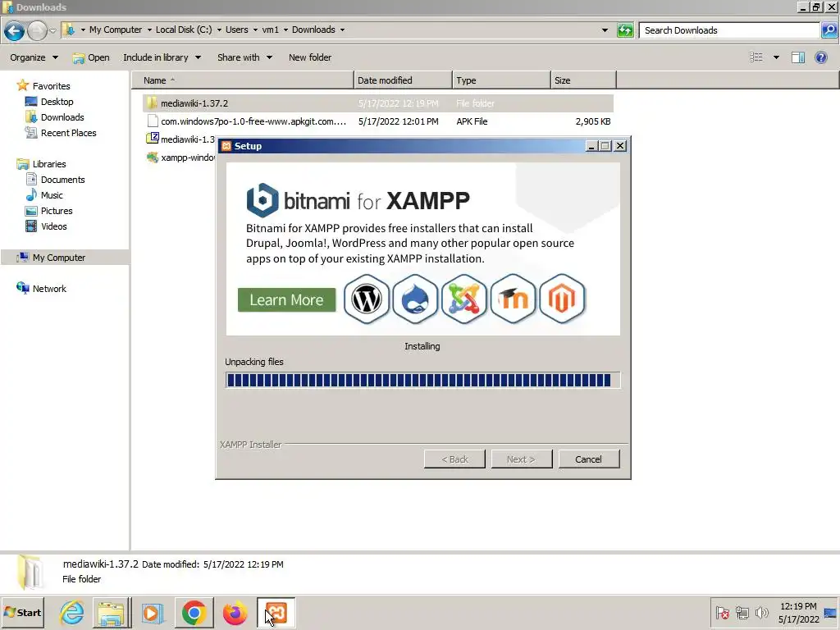Click the Learn More button
Viewport: 840px width, 630px height.
click(286, 299)
